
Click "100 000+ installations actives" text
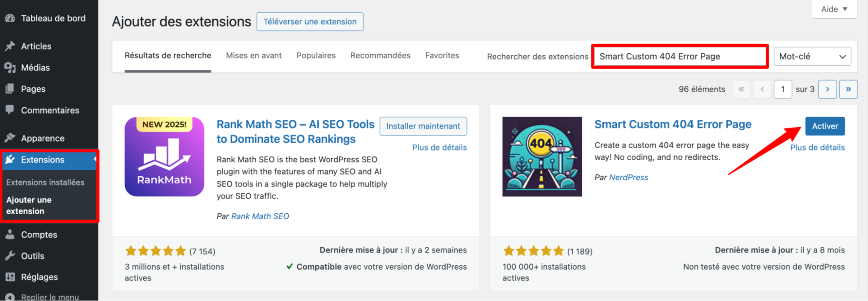tap(544, 272)
